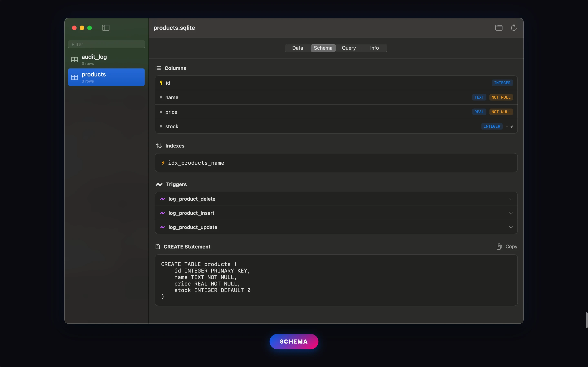Toggle the sidebar visibility icon
This screenshot has height=367, width=588.
coord(105,28)
